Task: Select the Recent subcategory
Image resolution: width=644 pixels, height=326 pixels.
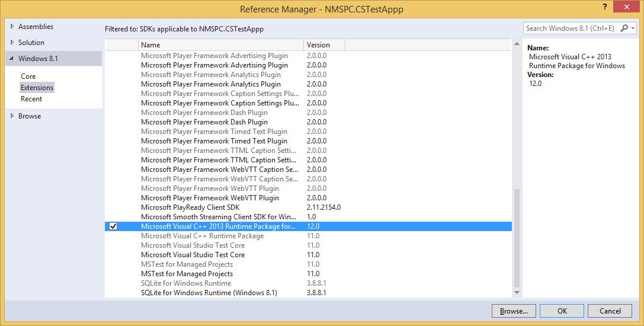Action: click(x=31, y=99)
